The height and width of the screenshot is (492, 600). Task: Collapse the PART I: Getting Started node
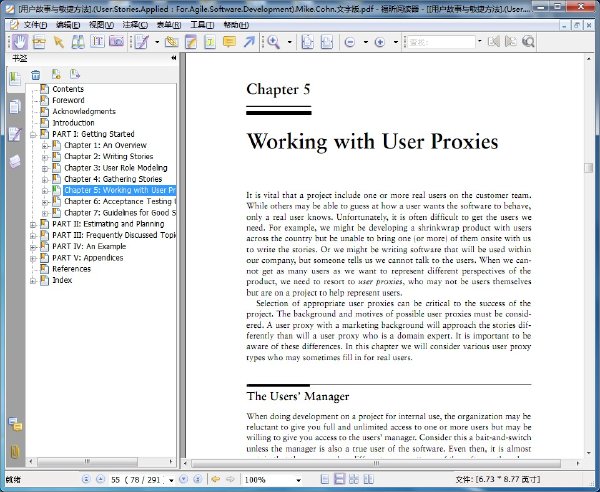pos(33,135)
